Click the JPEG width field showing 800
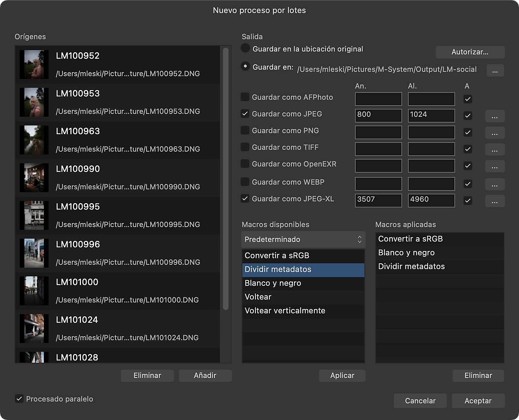Viewport: 519px width, 420px height. 379,116
